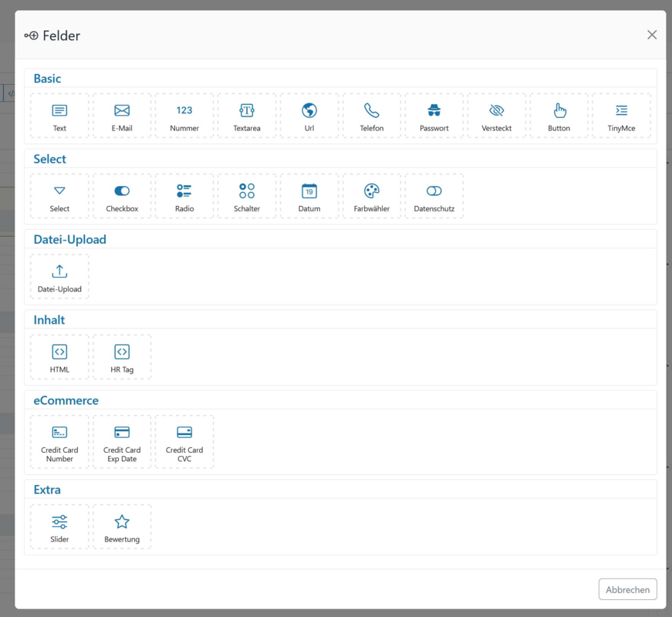
Task: Click the Select section heading
Action: [x=49, y=159]
